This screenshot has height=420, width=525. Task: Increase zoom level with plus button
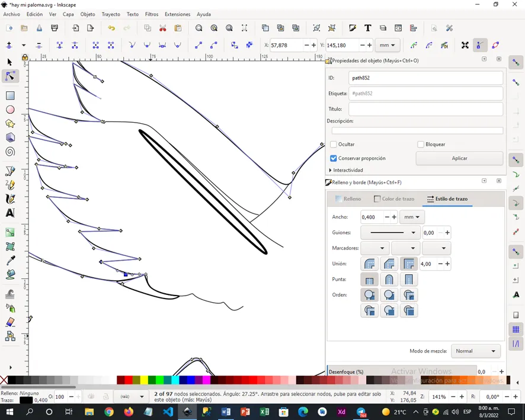(462, 396)
